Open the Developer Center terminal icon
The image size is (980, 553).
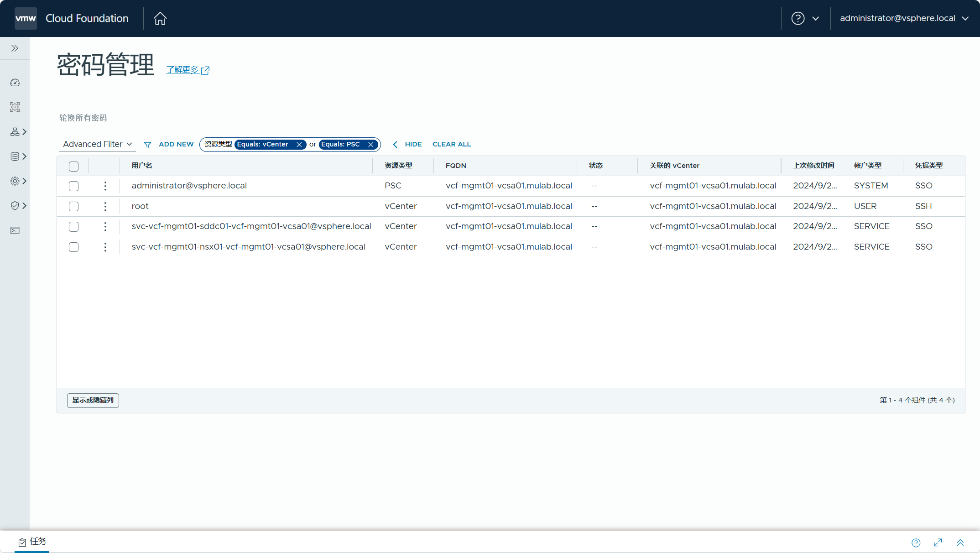(x=15, y=230)
